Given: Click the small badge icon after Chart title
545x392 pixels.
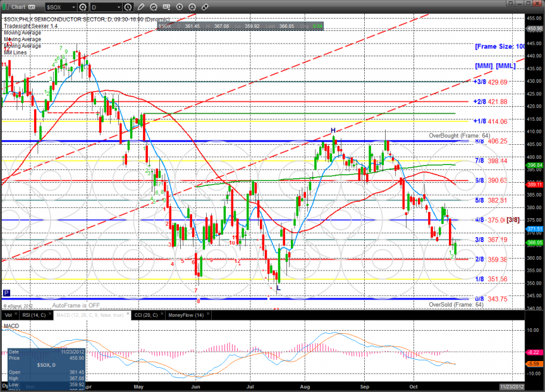Looking at the screenshot, I should [32, 7].
